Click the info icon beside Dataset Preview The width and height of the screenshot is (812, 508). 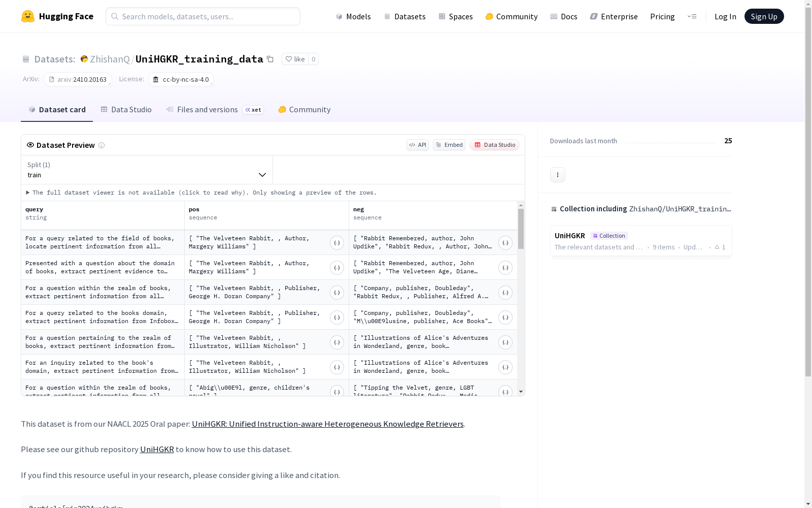pos(101,145)
